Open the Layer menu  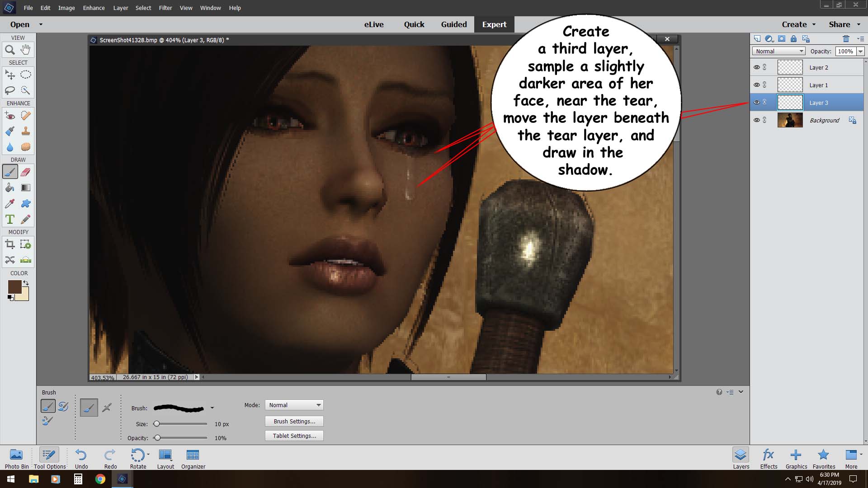pyautogui.click(x=120, y=8)
